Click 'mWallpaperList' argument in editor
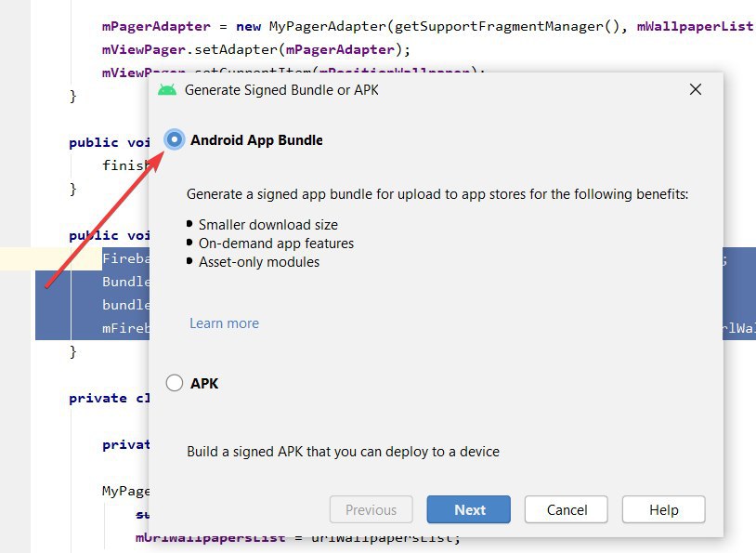This screenshot has width=756, height=553. tap(696, 26)
